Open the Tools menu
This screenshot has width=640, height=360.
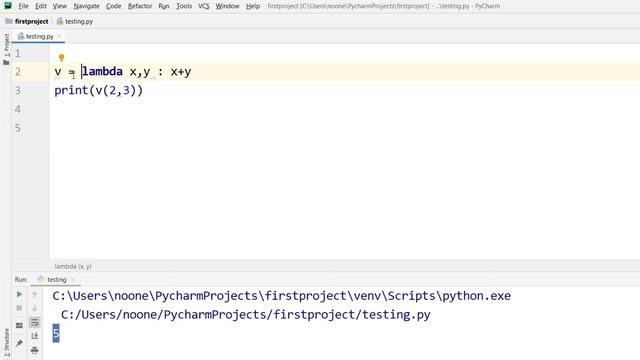(x=184, y=6)
